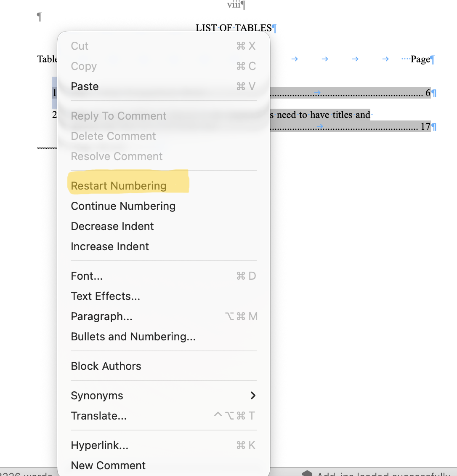Select Continue Numbering
Screen dimensions: 457x476
pos(123,206)
